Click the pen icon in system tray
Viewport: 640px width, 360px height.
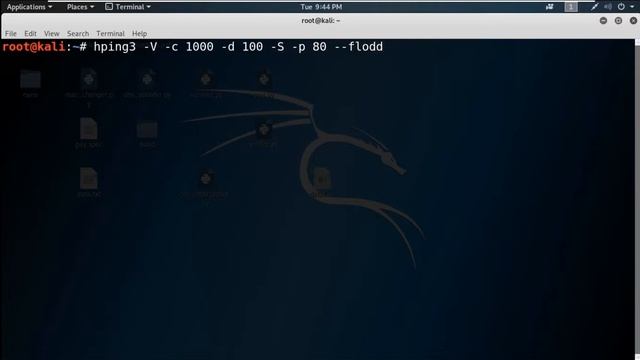(x=594, y=7)
